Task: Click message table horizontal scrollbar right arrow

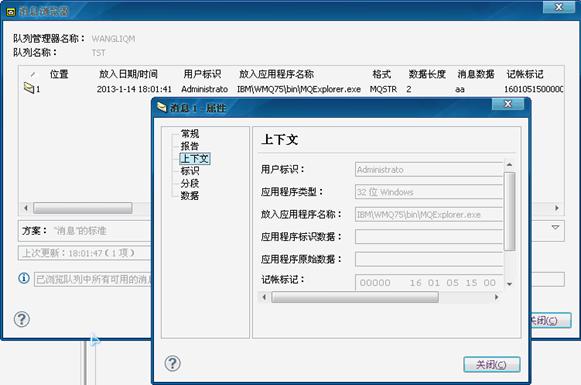Action: coord(557,208)
